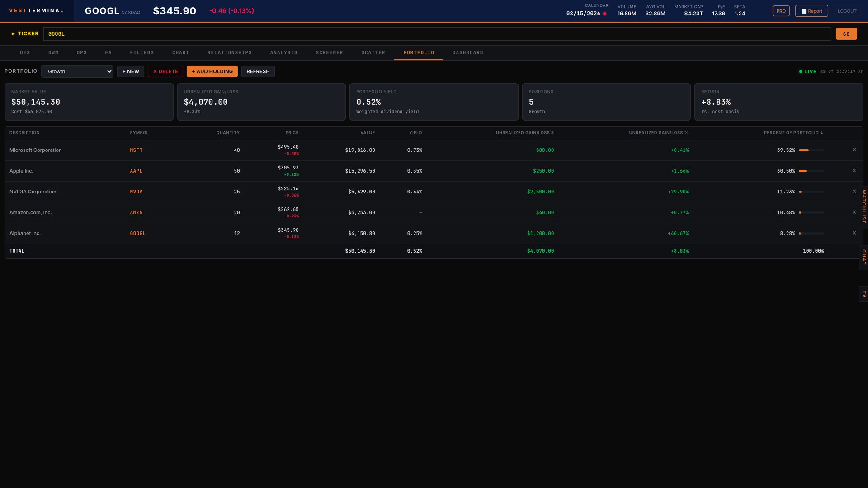Click the Portfolio Yield value 0.52%
This screenshot has height=488, width=868.
368,102
